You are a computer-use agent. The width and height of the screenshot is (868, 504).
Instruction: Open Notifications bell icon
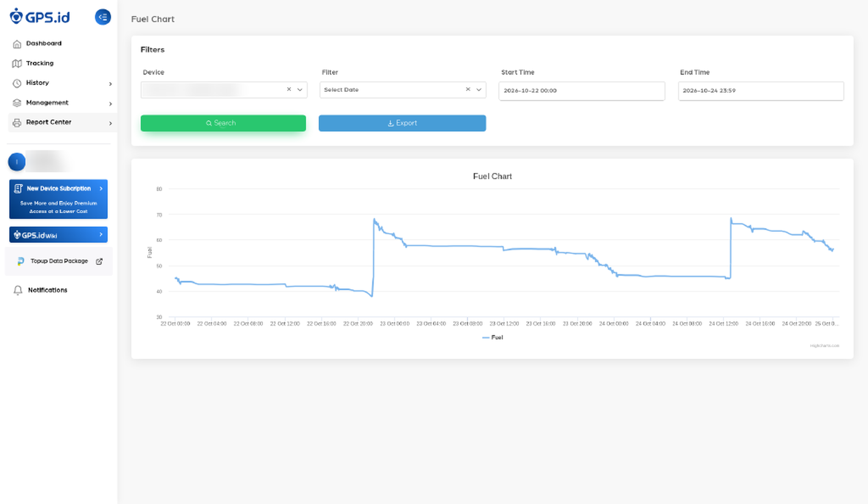click(x=18, y=290)
